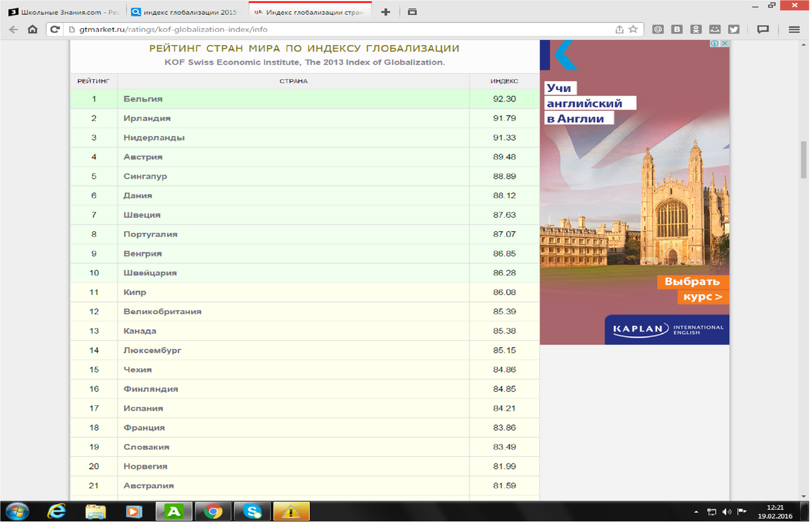Open the chat bubble toolbar icon
812x525 pixels.
tap(763, 29)
